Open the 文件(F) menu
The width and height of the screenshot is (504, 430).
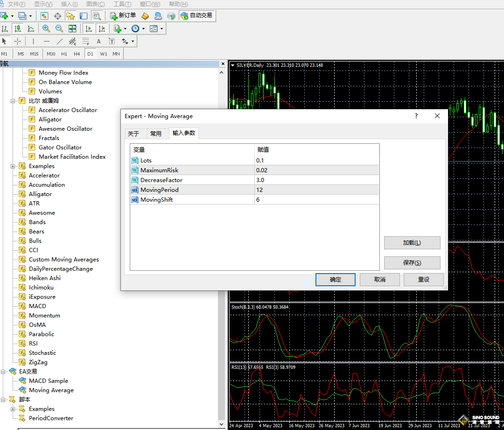click(x=16, y=4)
